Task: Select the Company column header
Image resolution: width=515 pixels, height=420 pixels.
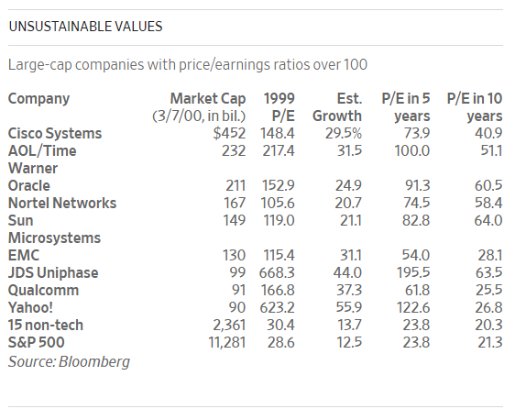Action: 38,99
